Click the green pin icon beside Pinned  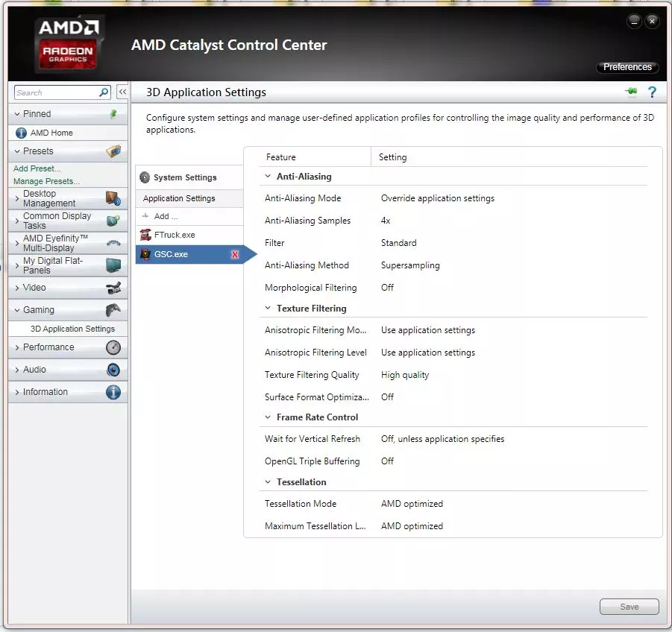pos(113,114)
